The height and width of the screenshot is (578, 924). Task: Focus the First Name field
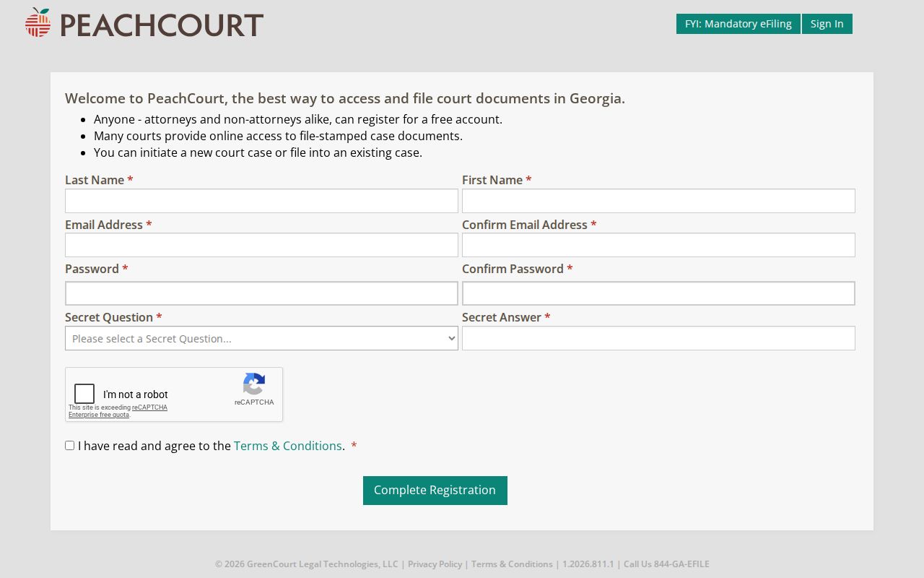(x=658, y=201)
